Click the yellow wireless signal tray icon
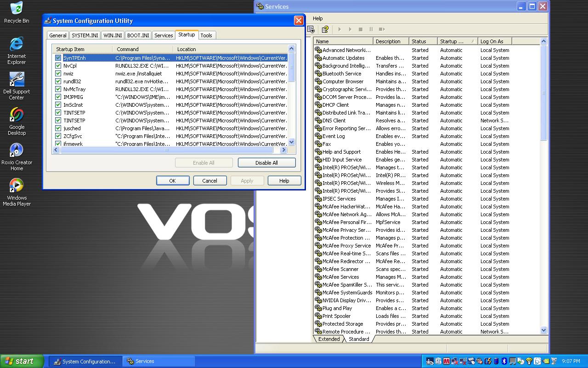The height and width of the screenshot is (368, 588). click(529, 362)
